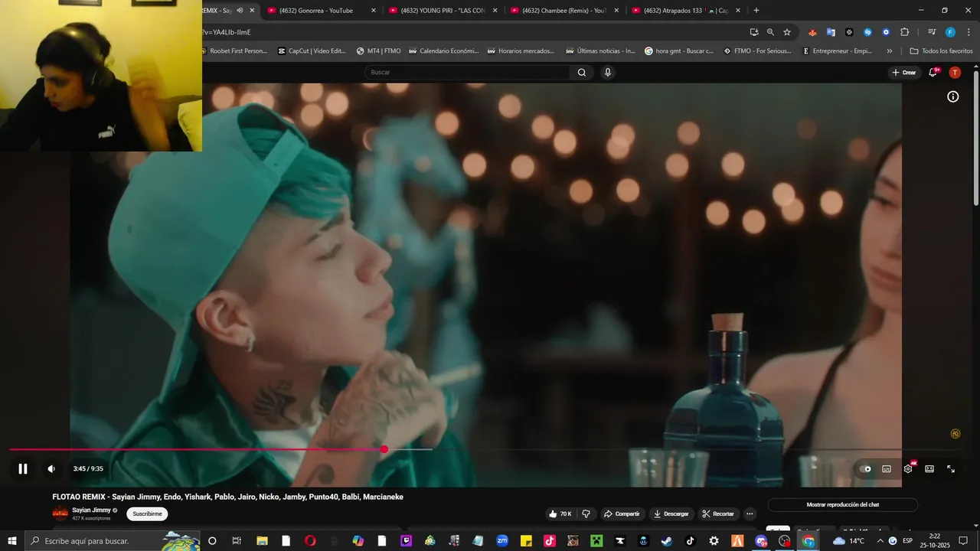Turn on subtitles in the video player
Viewport: 980px width, 551px height.
click(887, 469)
